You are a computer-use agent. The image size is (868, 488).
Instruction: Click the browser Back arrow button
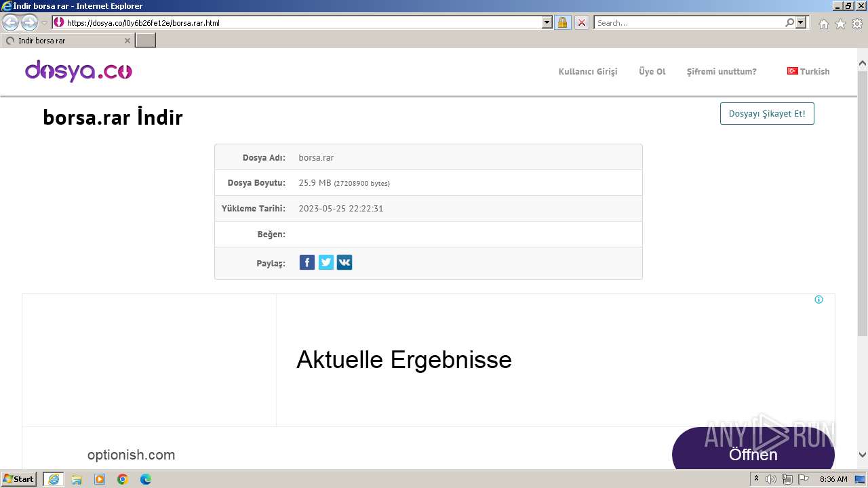click(11, 22)
